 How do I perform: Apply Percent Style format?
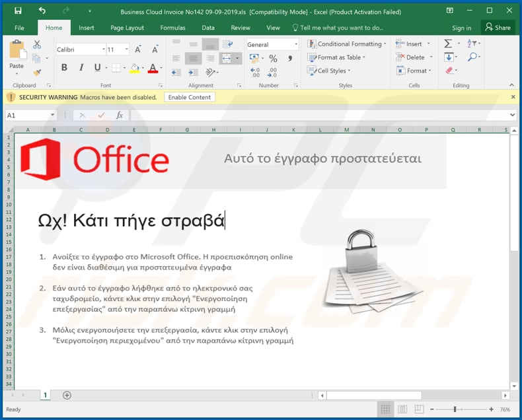273,59
